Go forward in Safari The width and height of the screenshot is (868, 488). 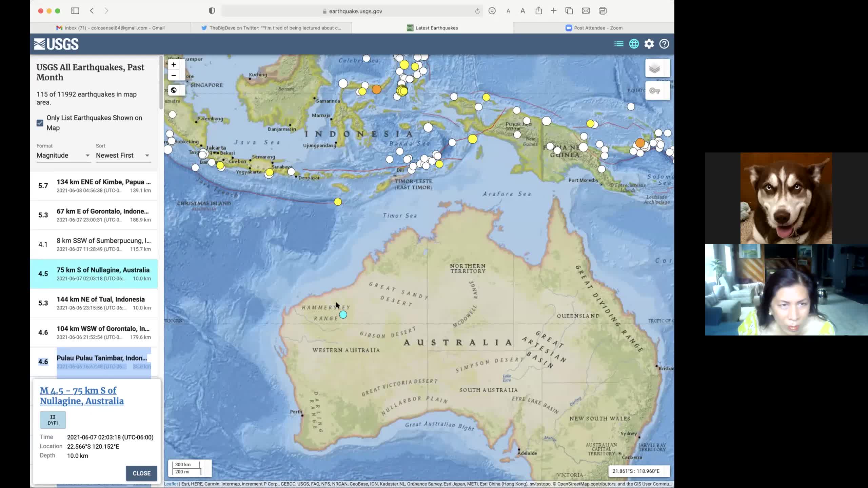pyautogui.click(x=106, y=11)
